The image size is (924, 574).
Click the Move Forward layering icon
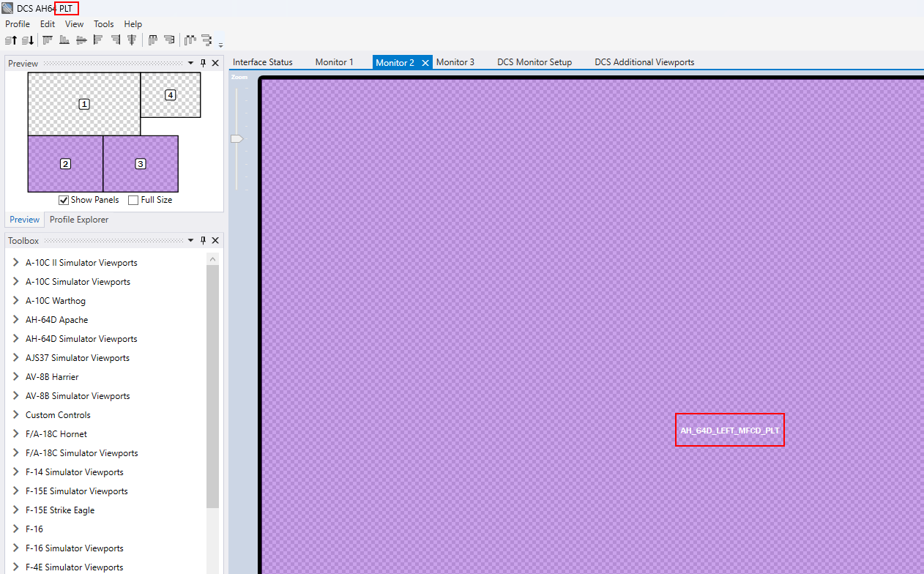click(x=11, y=40)
